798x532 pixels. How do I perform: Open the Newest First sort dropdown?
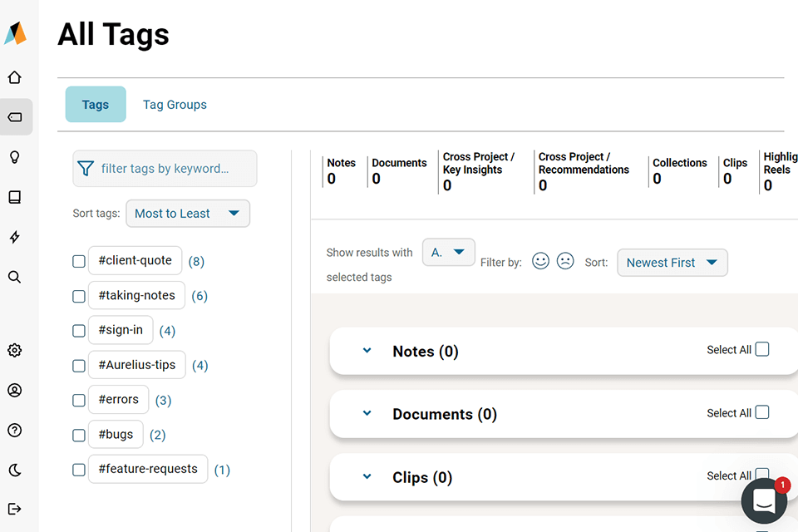(672, 263)
